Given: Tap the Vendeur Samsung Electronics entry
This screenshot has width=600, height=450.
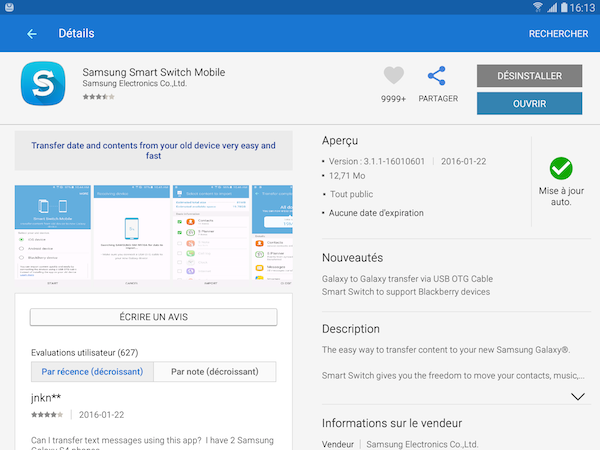Looking at the screenshot, I should tap(400, 444).
